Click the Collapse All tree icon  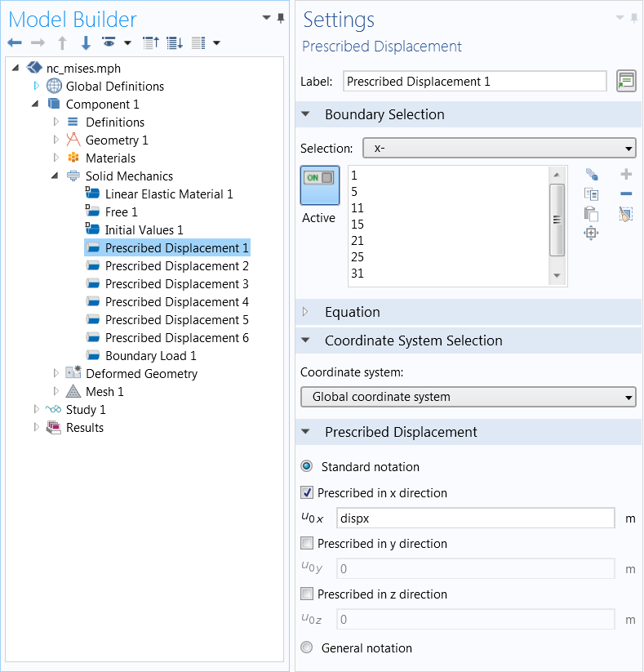151,42
